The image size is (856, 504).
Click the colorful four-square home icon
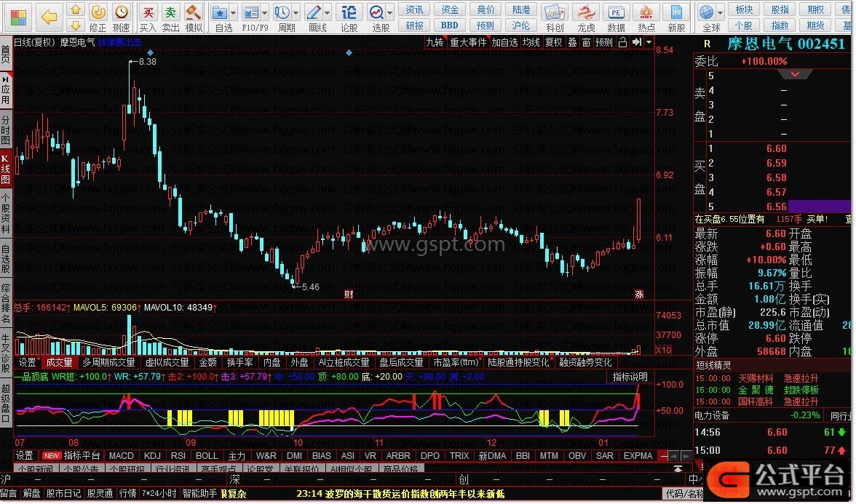point(18,17)
